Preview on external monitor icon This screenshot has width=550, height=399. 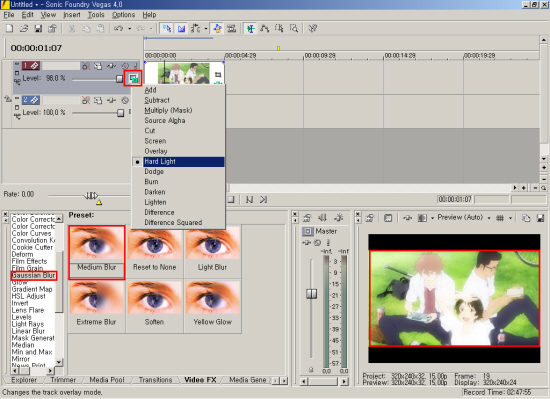pos(388,218)
